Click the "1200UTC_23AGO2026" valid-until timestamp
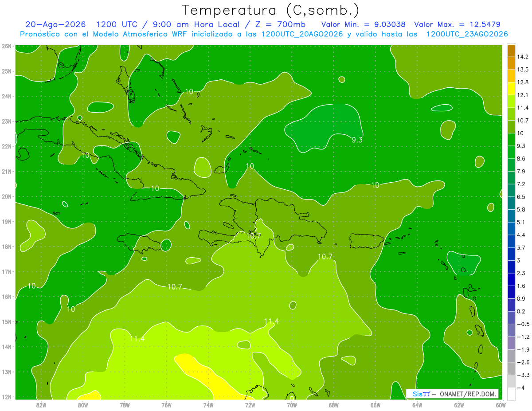Viewport: 532px width, 411px height. pos(467,34)
